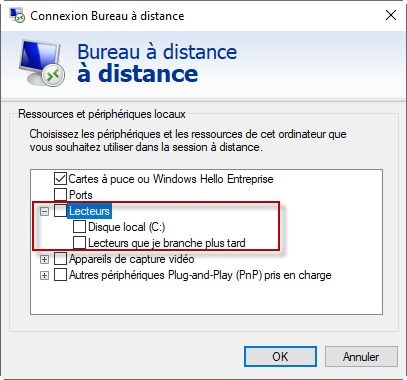The image size is (407, 380).
Task: Tick the Appareils de capture vidéo checkbox
Action: [x=60, y=259]
